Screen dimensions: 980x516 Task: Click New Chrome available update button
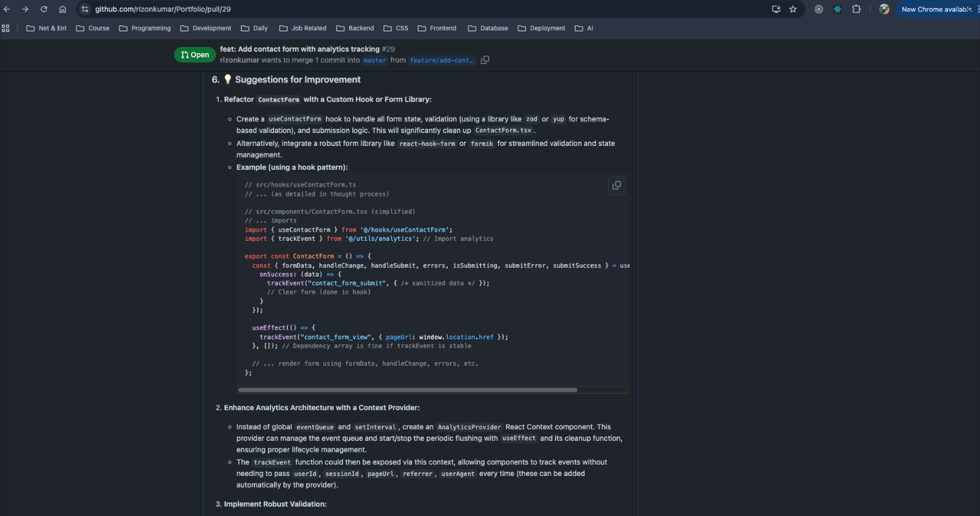tap(936, 9)
